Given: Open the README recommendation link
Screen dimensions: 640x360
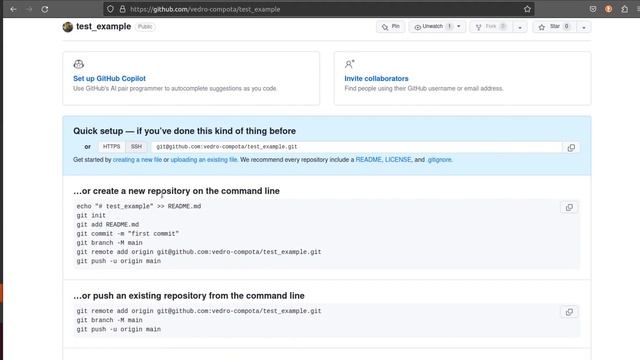Looking at the screenshot, I should tap(369, 160).
